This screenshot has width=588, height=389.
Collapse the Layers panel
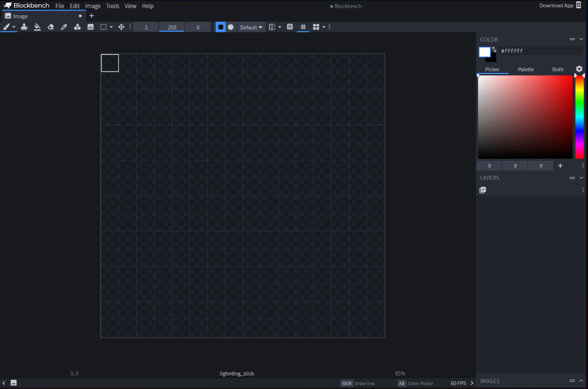[x=582, y=177]
